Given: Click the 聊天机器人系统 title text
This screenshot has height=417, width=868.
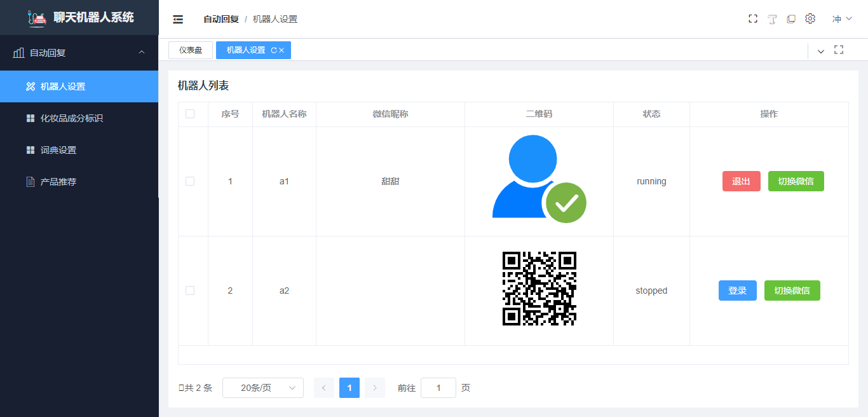Looking at the screenshot, I should click(x=94, y=17).
